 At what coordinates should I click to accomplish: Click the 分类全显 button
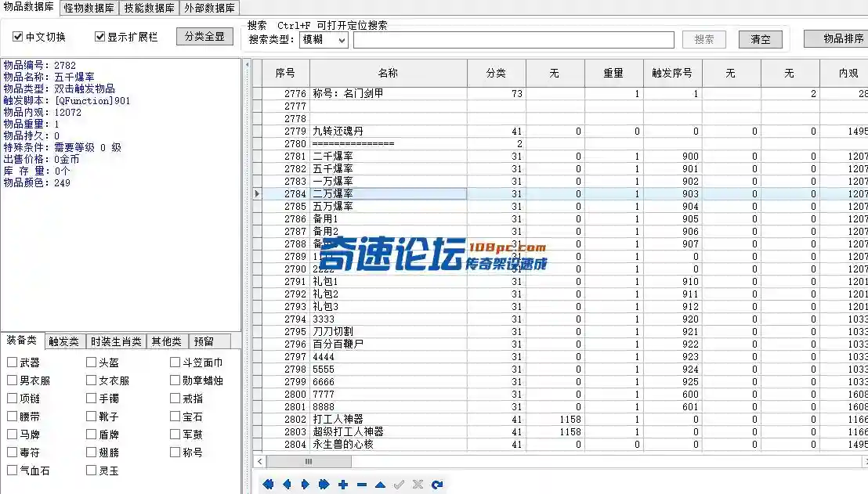pyautogui.click(x=204, y=37)
